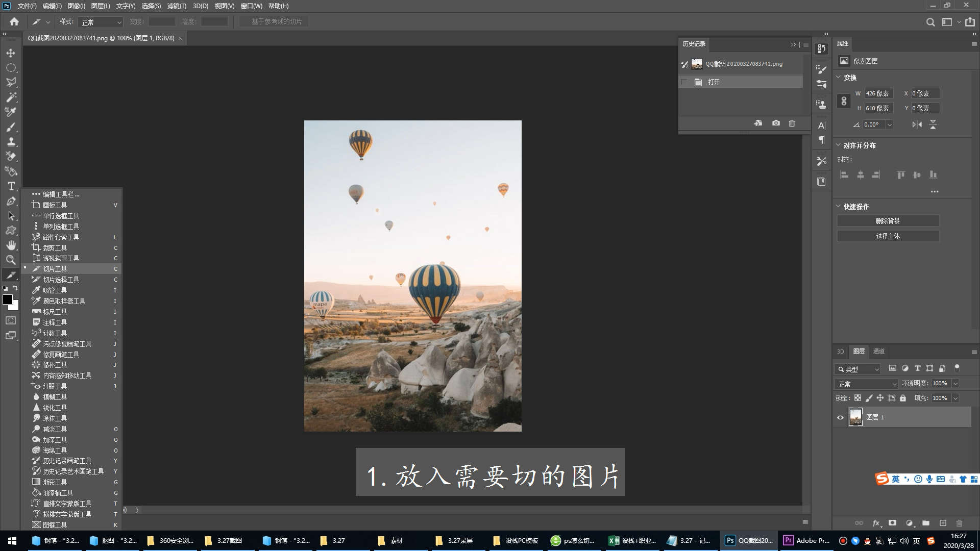
Task: Select the Polygonal Lasso tool
Action: (x=11, y=82)
